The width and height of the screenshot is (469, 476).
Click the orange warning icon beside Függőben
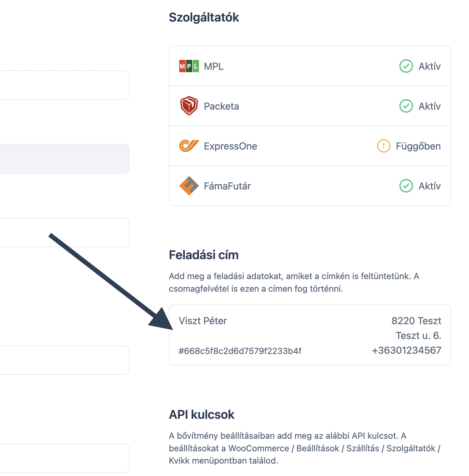(383, 146)
